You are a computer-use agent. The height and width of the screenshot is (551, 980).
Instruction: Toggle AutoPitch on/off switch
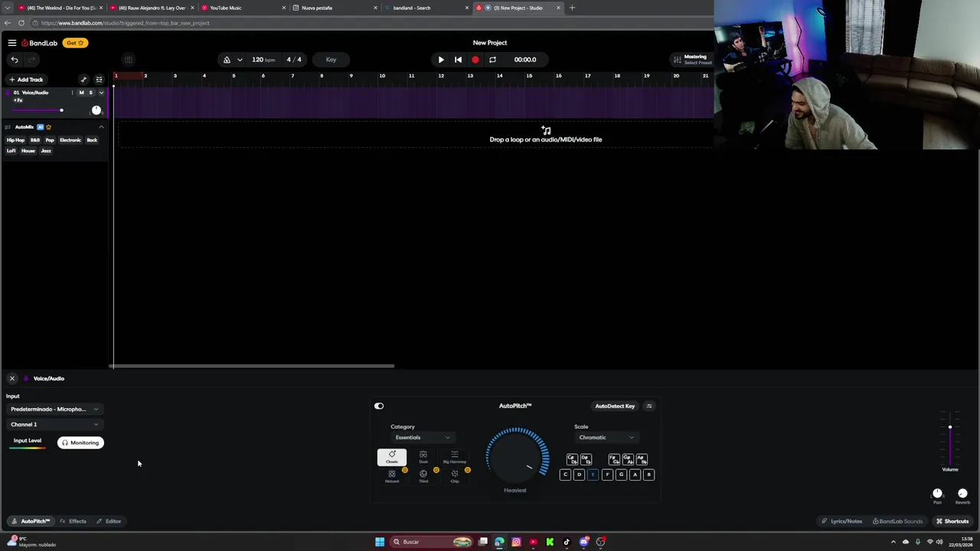(x=379, y=406)
